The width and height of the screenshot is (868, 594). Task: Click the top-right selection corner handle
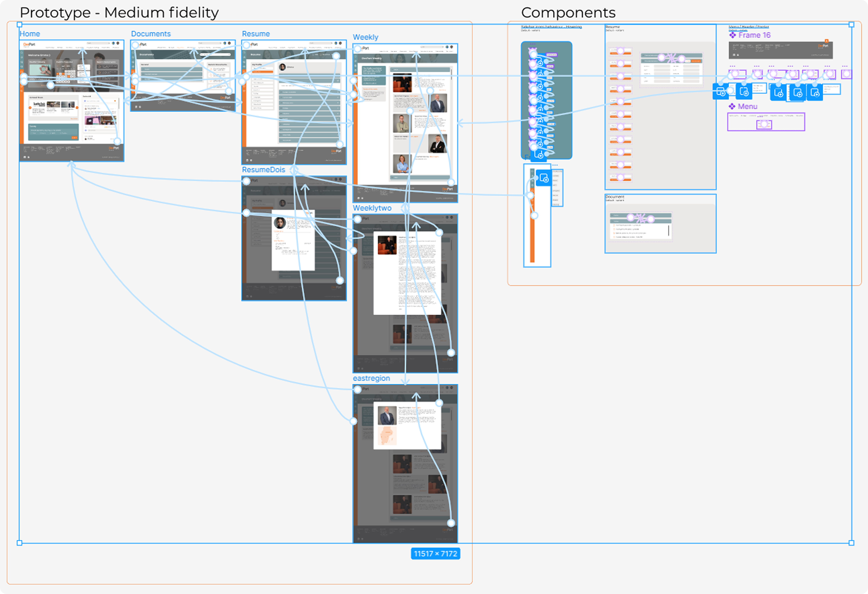(851, 25)
